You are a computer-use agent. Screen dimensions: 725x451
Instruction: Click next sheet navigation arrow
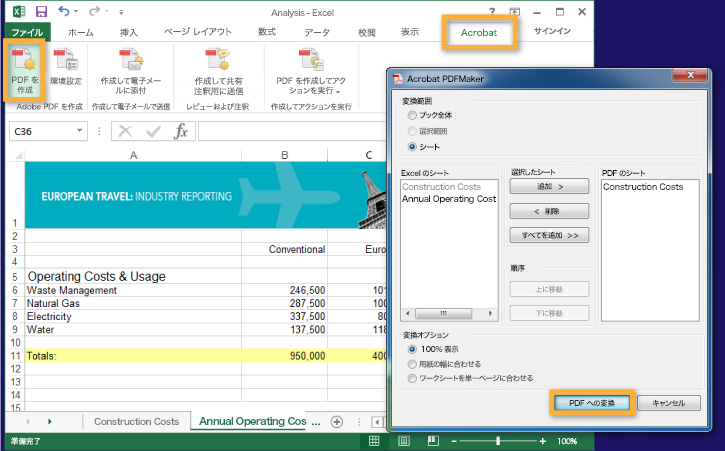click(49, 421)
